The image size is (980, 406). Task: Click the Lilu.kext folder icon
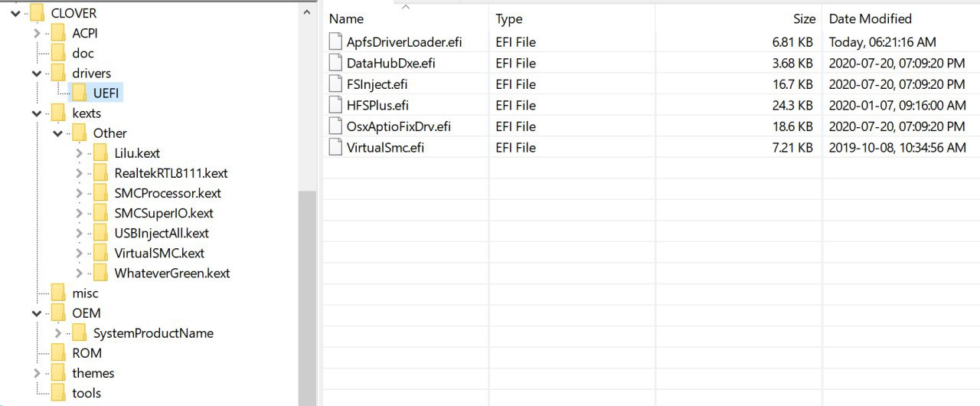[x=100, y=153]
